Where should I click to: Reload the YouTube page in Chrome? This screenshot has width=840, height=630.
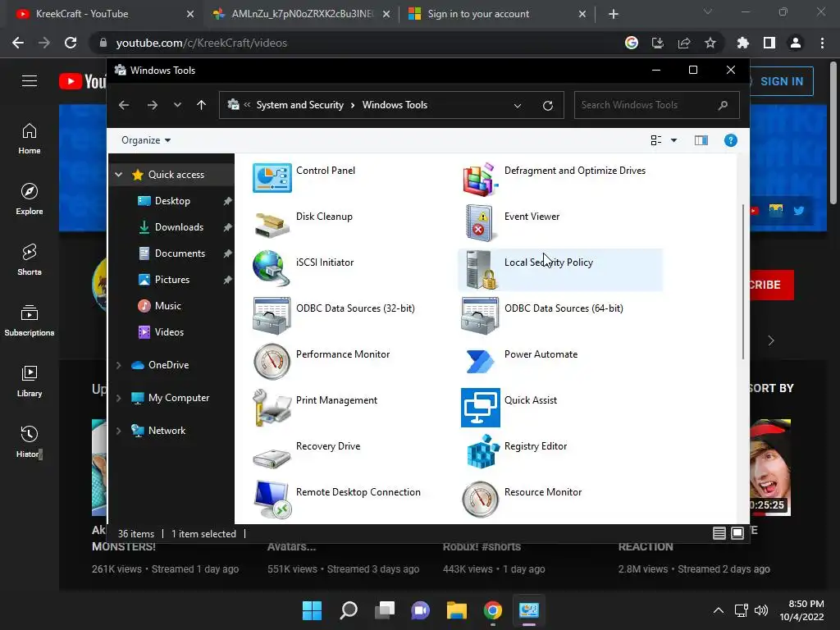tap(71, 43)
